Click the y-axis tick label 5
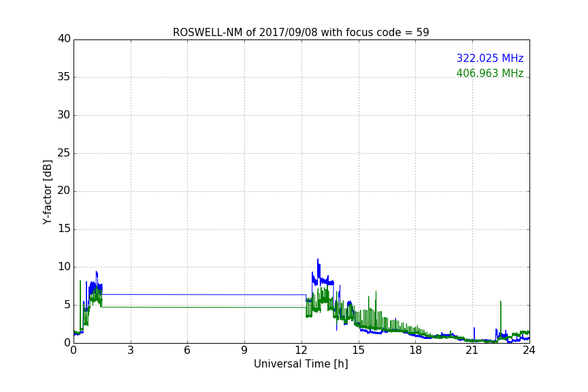The width and height of the screenshot is (588, 392). pyautogui.click(x=67, y=305)
